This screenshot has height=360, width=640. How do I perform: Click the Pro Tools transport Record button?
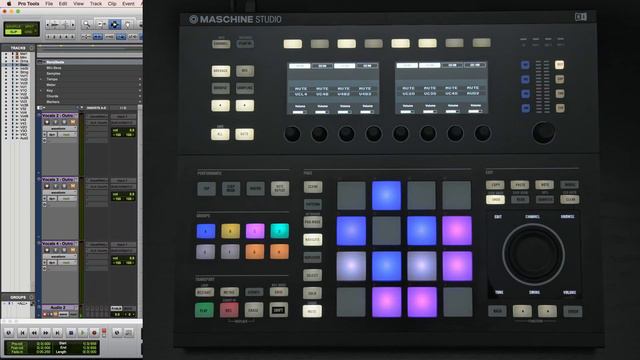pos(94,333)
